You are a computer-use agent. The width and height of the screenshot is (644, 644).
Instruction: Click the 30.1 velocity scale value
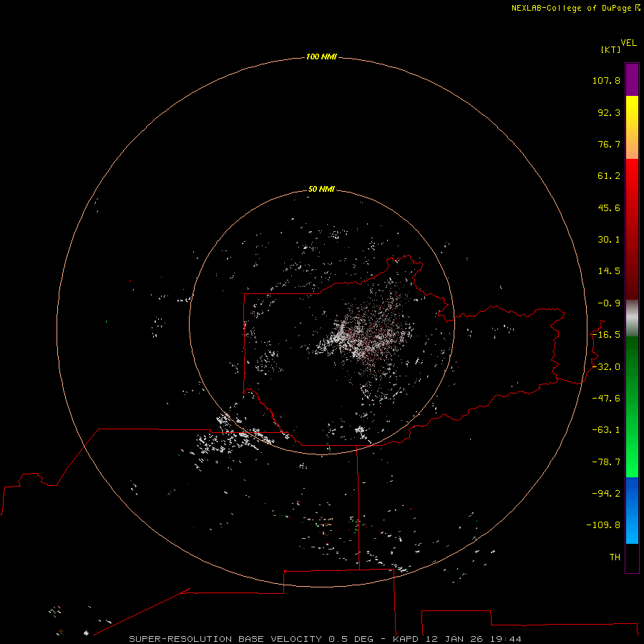pos(609,240)
